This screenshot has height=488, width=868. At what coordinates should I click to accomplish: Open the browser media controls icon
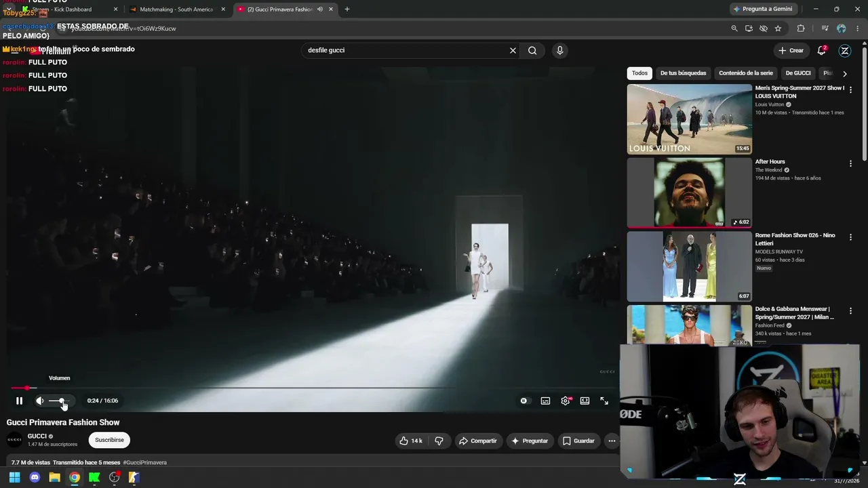825,28
